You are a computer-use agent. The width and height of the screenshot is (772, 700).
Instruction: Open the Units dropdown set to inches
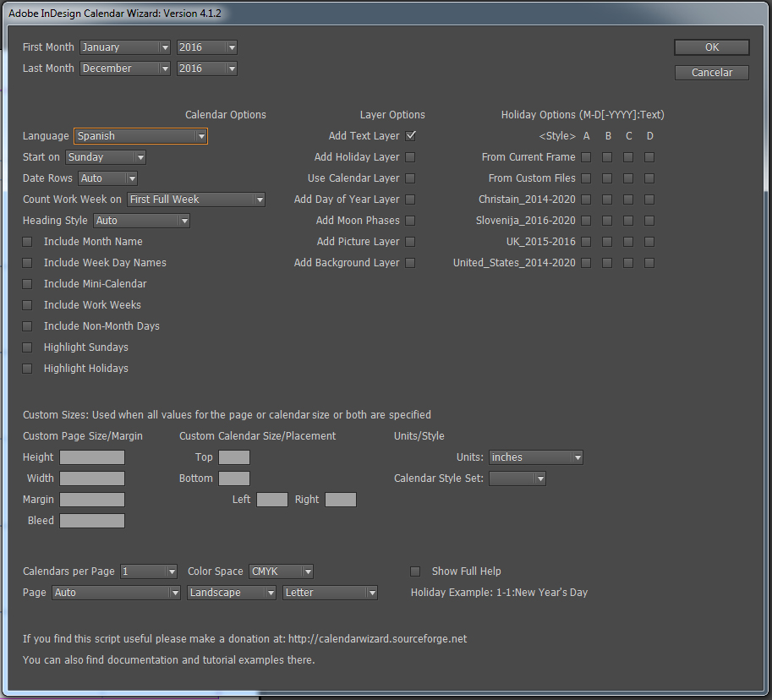(536, 457)
